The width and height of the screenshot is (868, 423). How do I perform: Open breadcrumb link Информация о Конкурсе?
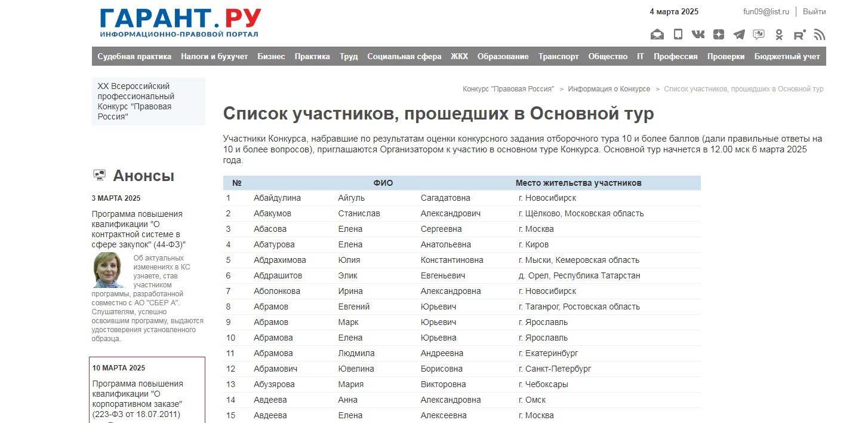(x=610, y=88)
